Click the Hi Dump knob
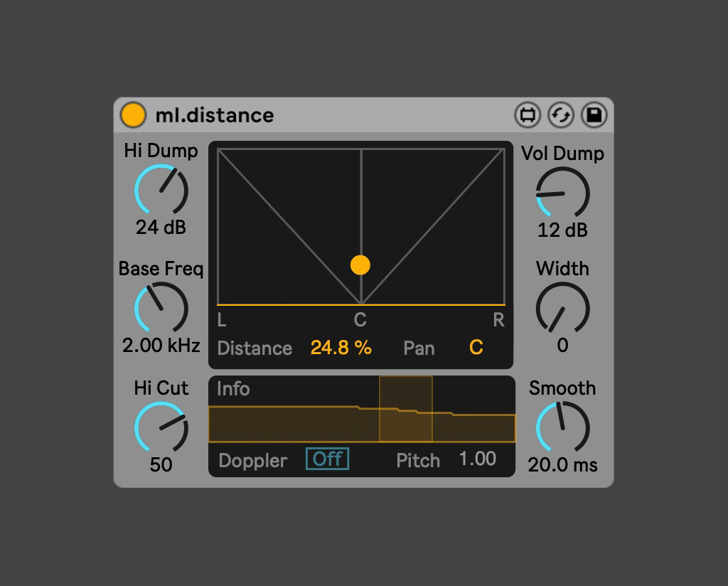 [161, 190]
